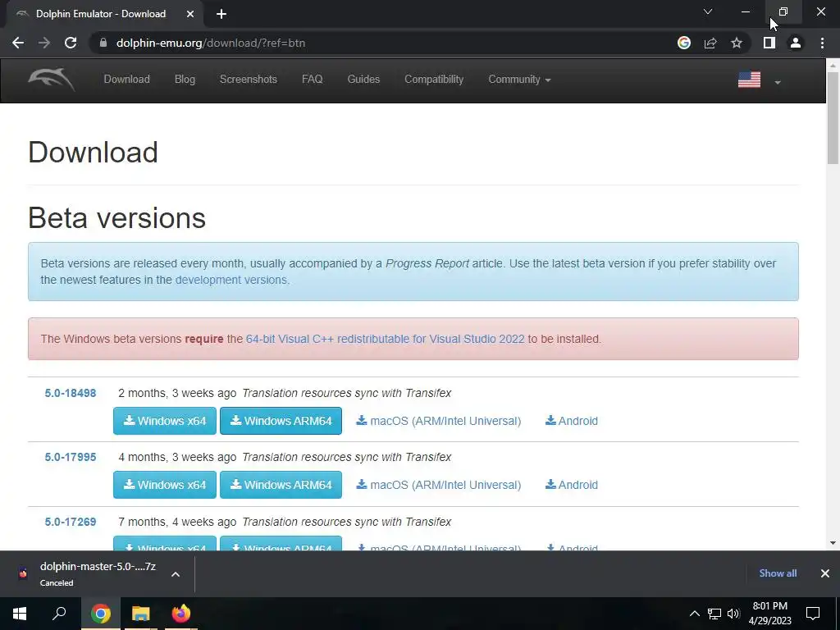Image resolution: width=840 pixels, height=630 pixels.
Task: Download Windows x64 for 5.0-18498
Action: click(164, 421)
